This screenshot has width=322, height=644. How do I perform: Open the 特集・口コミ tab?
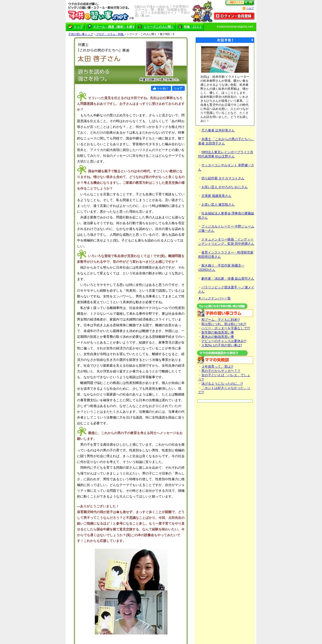(190, 27)
